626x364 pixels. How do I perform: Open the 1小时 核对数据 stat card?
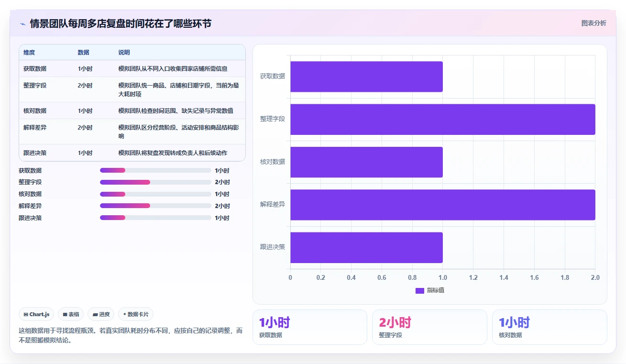(549, 327)
